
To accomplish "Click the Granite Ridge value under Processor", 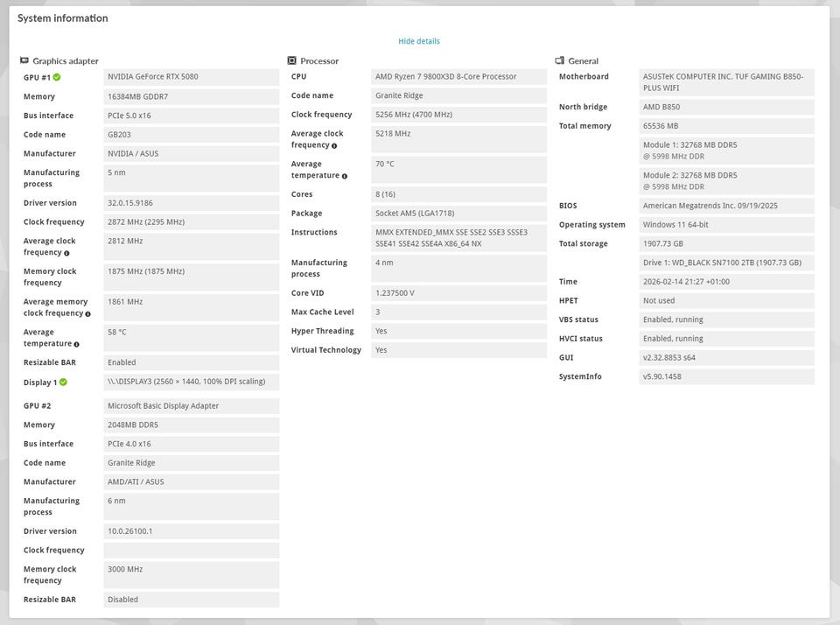I will pyautogui.click(x=459, y=95).
